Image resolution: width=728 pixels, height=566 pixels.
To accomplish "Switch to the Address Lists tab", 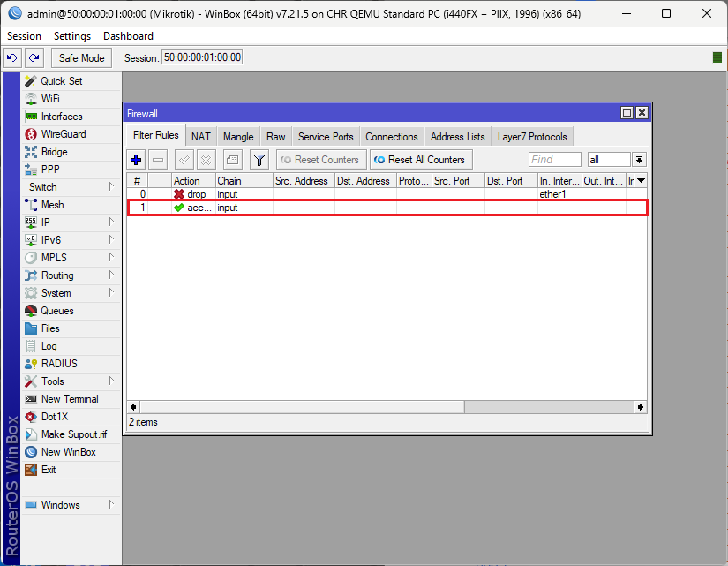I will pyautogui.click(x=457, y=137).
